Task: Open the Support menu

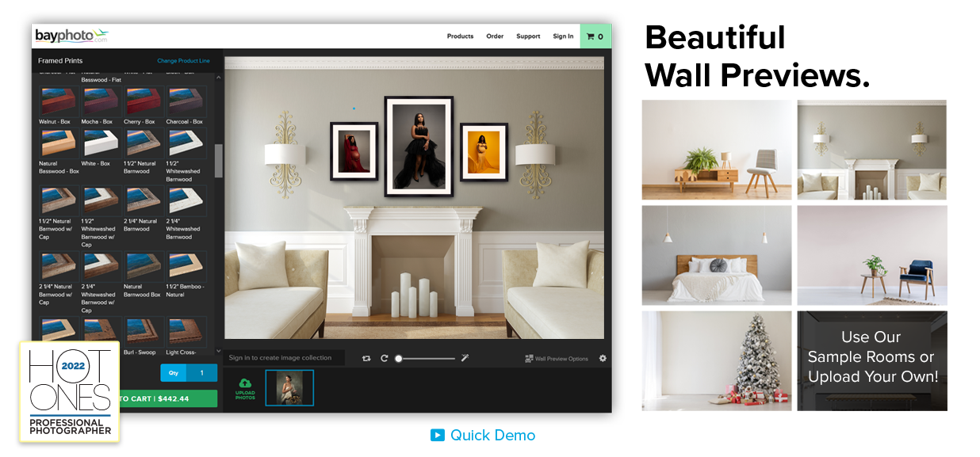Action: point(528,36)
